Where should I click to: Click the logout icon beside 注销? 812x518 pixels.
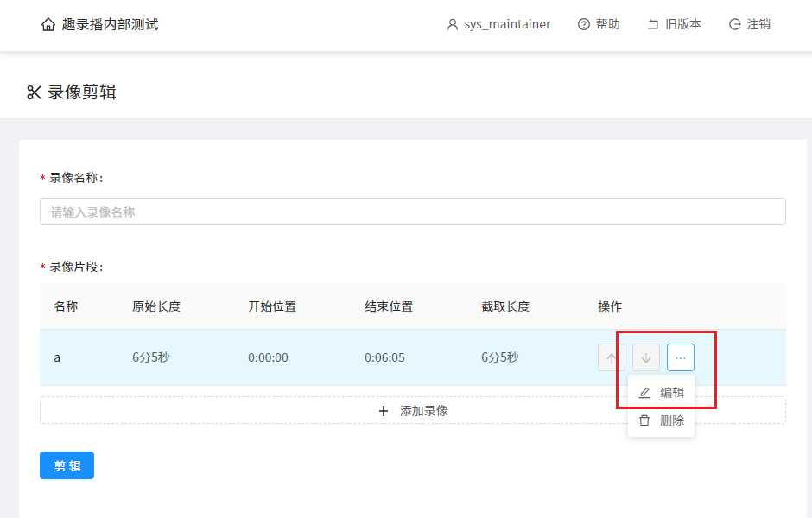[735, 24]
